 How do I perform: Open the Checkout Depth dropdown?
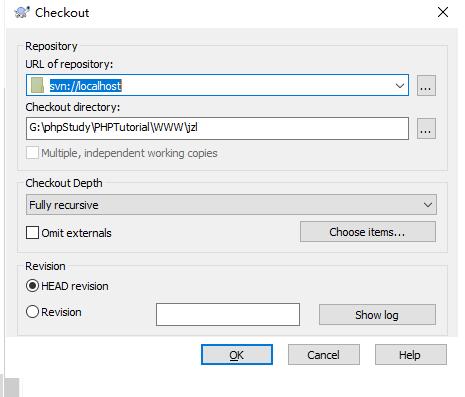231,205
